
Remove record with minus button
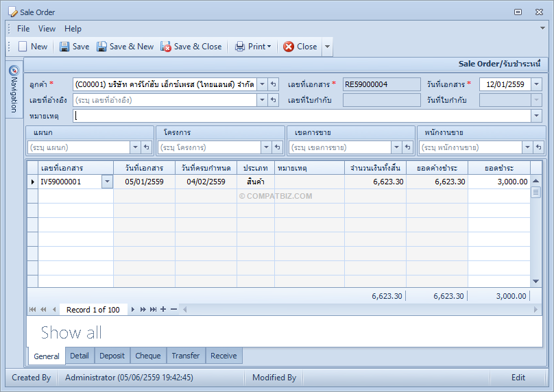coord(173,309)
